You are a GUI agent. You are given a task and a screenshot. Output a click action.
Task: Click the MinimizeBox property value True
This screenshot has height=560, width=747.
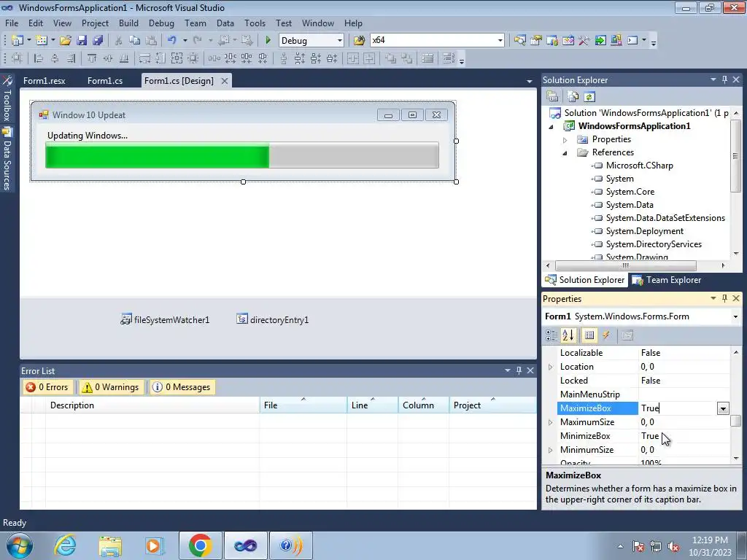point(650,436)
